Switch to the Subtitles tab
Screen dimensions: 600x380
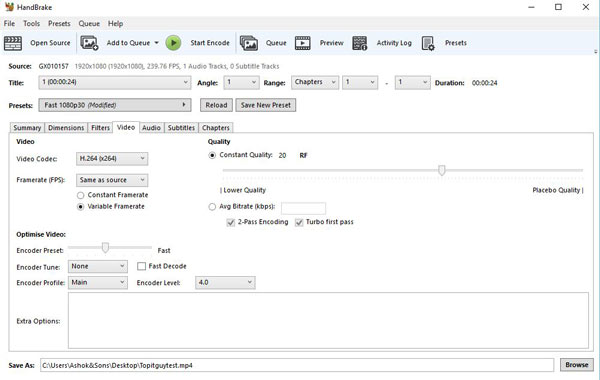[181, 128]
